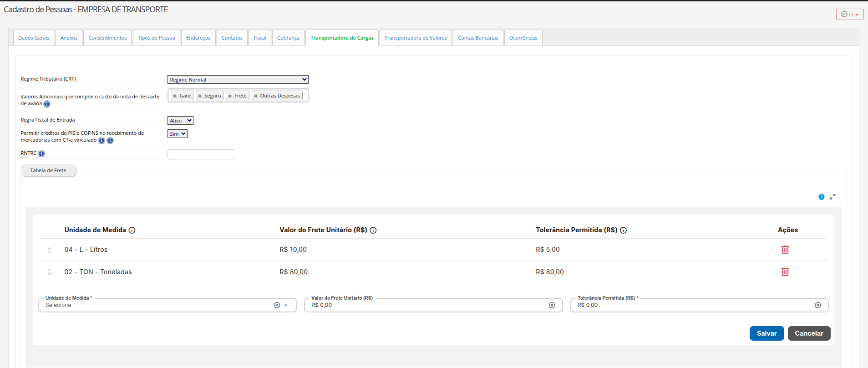Click drag handle of Toneladas row
Image resolution: width=868 pixels, height=368 pixels.
pyautogui.click(x=50, y=272)
